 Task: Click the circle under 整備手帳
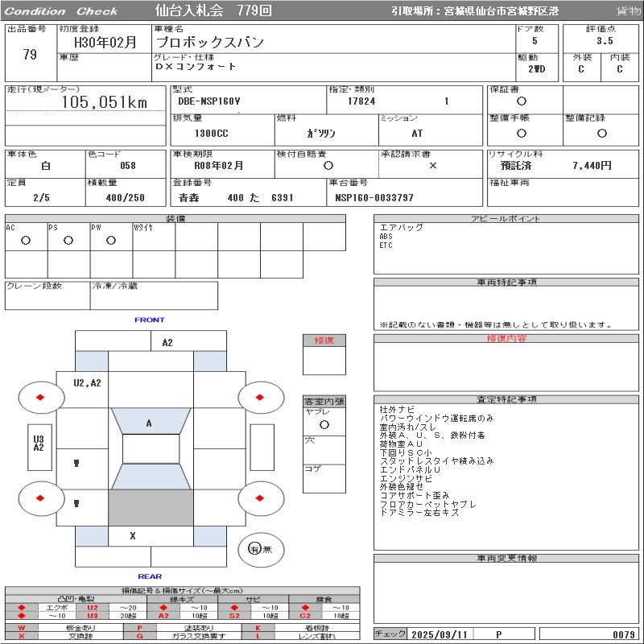[522, 133]
